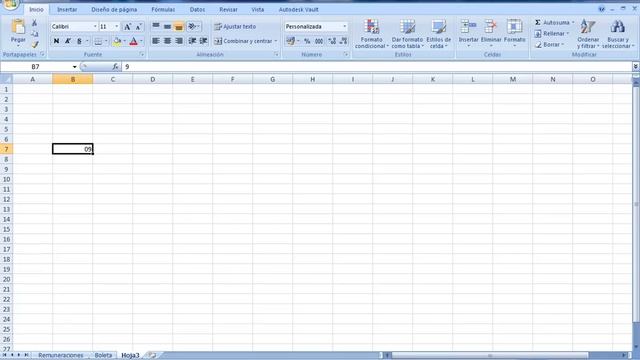Click the increase indent icon
Viewport: 640px width, 360px height.
tap(203, 41)
